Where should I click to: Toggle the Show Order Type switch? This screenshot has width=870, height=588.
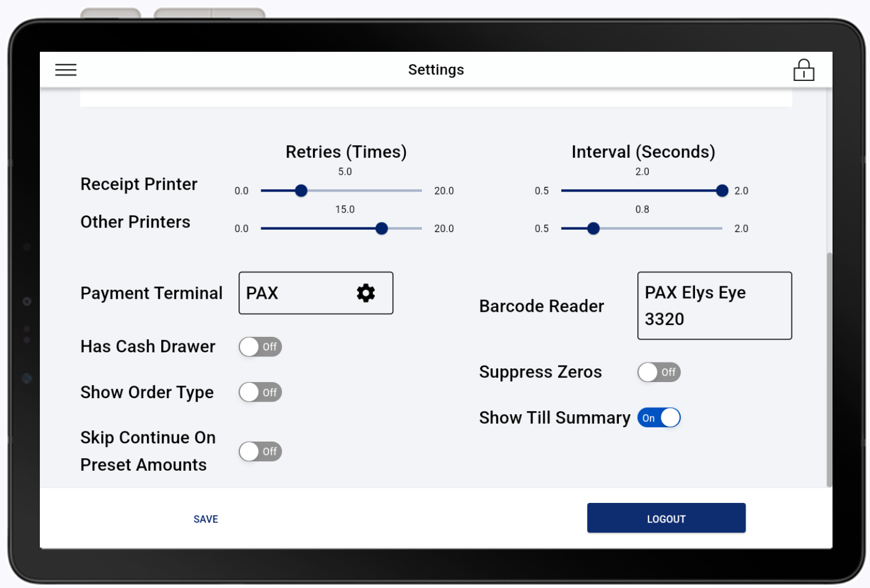pyautogui.click(x=260, y=392)
